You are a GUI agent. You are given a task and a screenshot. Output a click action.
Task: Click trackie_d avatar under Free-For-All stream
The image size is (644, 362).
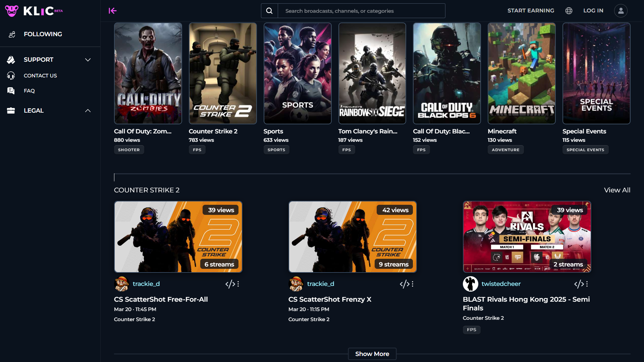coord(122,284)
